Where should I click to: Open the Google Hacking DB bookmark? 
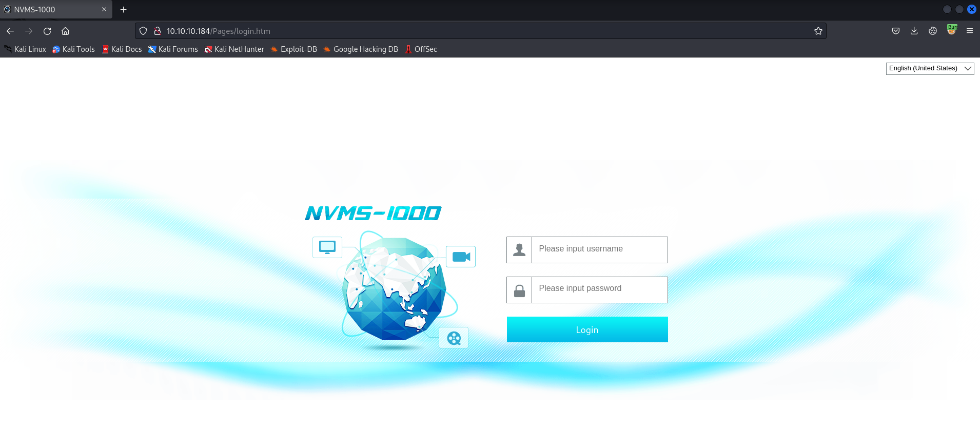point(361,49)
